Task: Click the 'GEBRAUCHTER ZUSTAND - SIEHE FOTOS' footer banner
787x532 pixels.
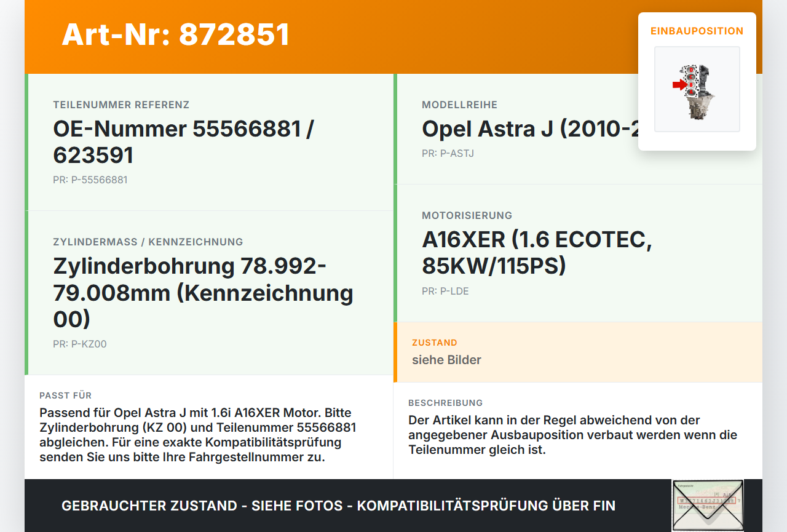Action: (x=338, y=506)
